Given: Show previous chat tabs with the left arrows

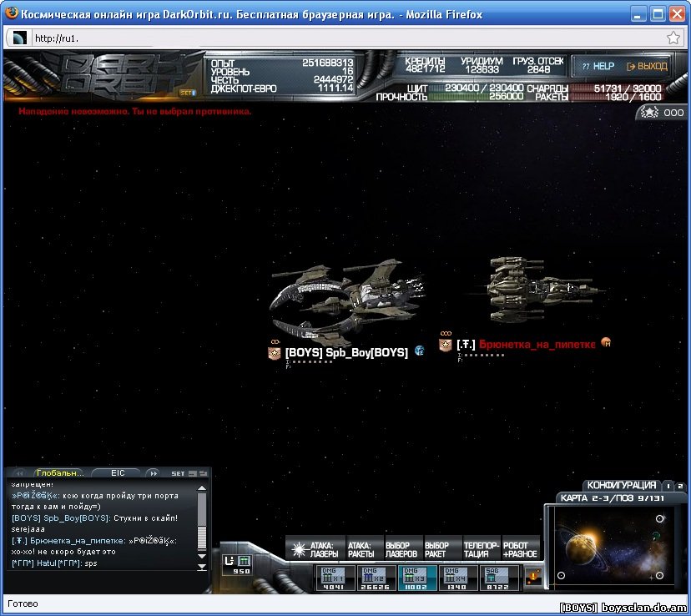Looking at the screenshot, I should [x=19, y=473].
